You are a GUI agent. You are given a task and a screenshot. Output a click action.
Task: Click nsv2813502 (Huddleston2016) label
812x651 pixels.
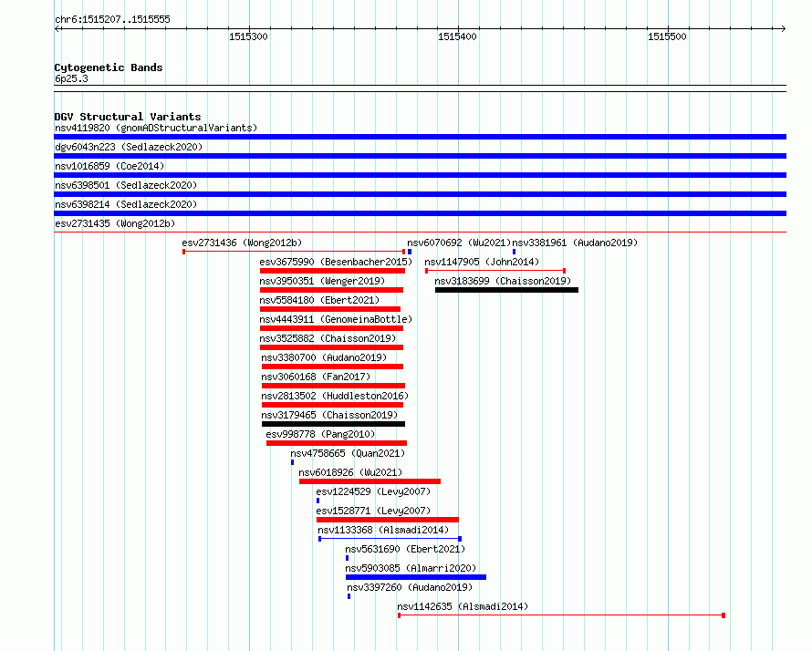(x=335, y=396)
